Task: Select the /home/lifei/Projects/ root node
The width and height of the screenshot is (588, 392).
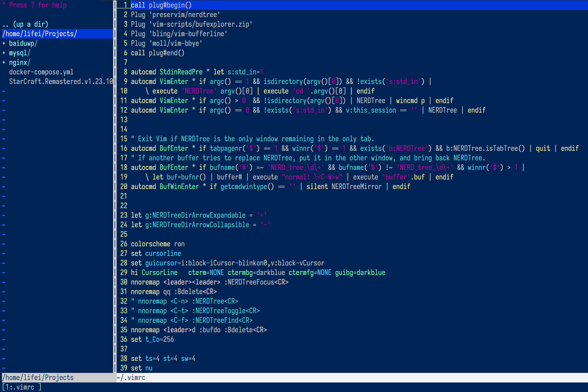Action: click(x=57, y=34)
